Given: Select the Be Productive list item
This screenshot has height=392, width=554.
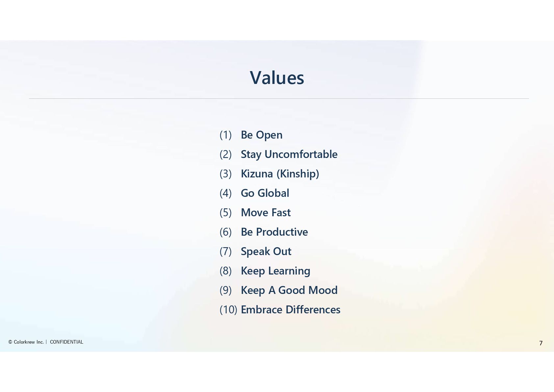Looking at the screenshot, I should (274, 232).
